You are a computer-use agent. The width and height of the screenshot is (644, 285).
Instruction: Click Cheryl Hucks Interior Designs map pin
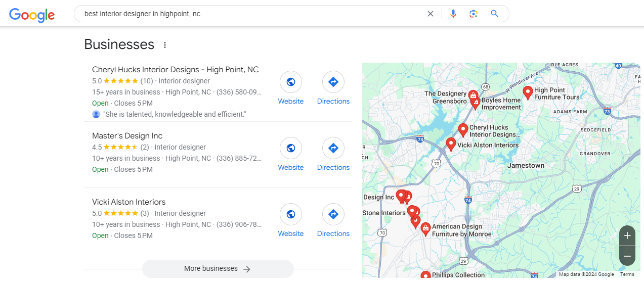(x=463, y=130)
